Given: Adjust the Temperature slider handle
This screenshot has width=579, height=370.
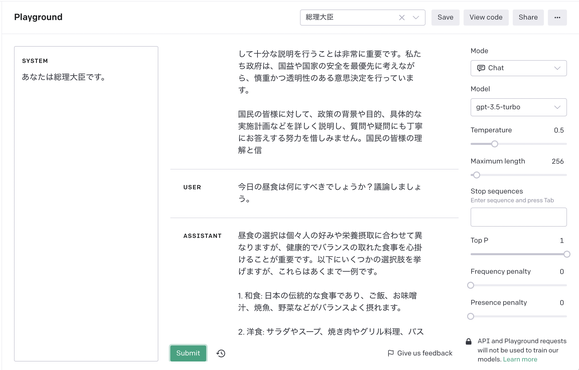Looking at the screenshot, I should pos(494,144).
